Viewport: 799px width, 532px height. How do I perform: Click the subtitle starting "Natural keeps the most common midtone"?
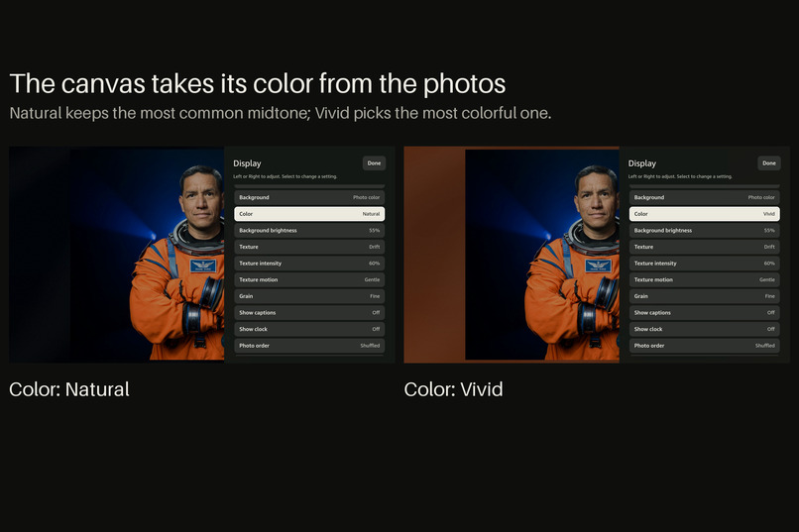coord(281,113)
